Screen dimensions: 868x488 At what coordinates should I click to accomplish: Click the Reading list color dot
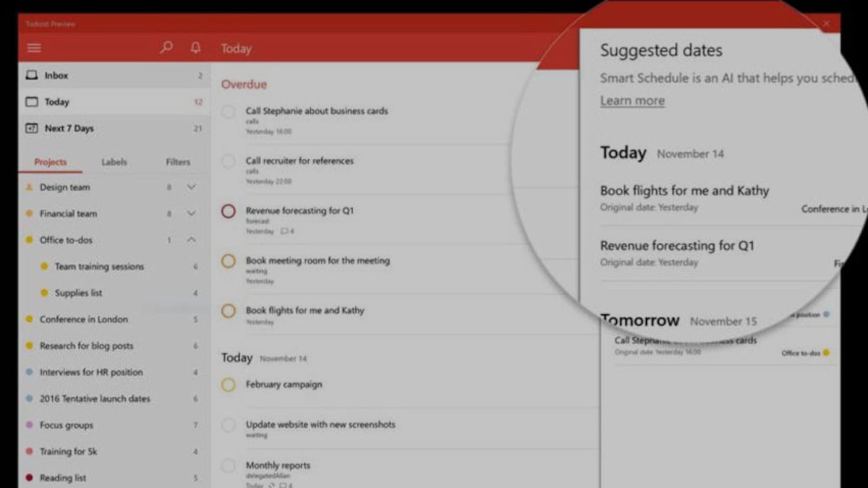[29, 478]
